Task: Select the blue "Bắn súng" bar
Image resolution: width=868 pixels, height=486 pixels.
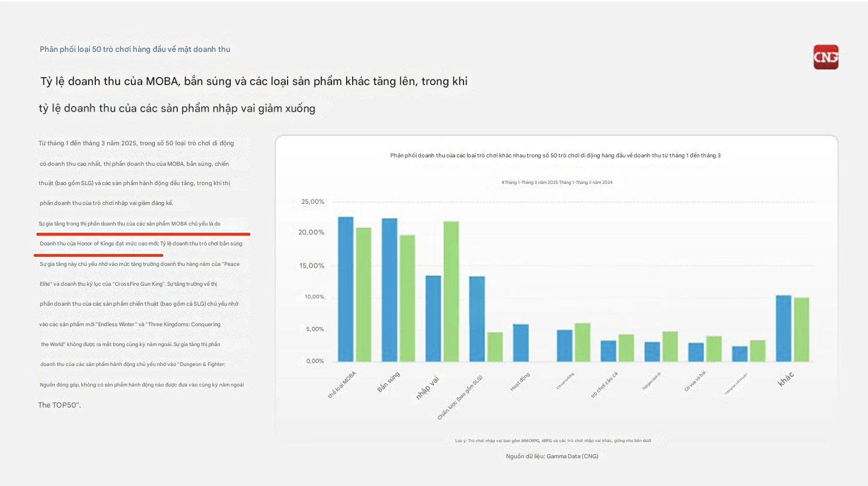Action: click(x=389, y=290)
